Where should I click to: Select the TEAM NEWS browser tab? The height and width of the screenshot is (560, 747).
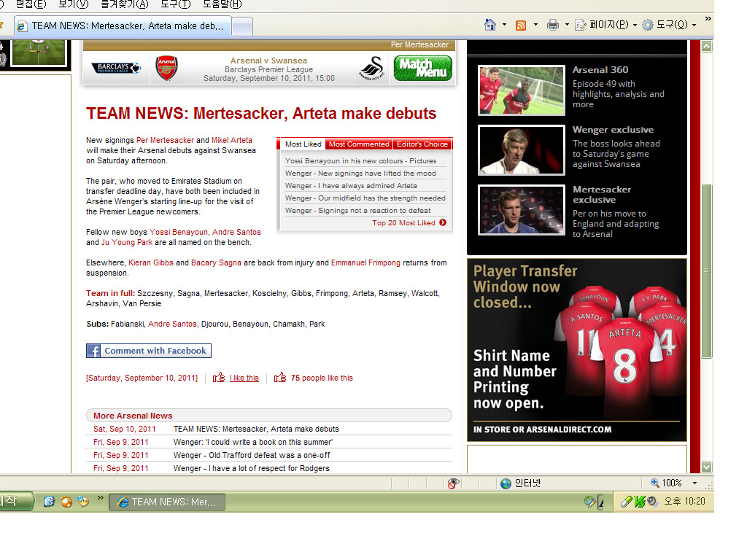[123, 26]
